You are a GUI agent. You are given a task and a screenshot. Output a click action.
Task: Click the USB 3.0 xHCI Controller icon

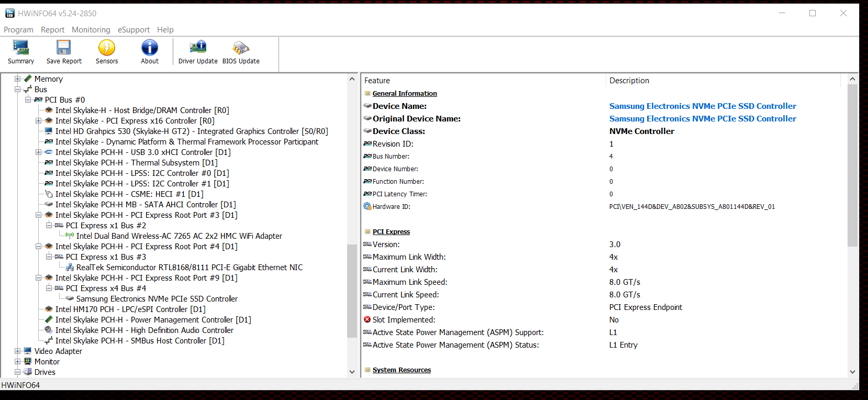[49, 152]
